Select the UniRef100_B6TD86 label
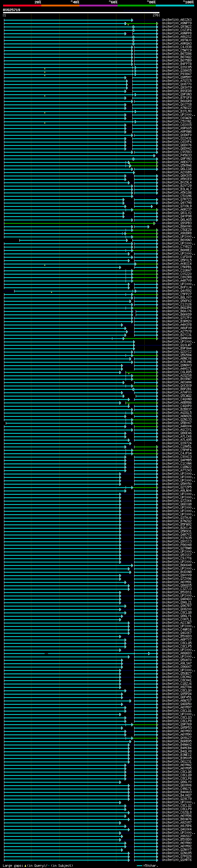197x868 pixels. (177, 54)
